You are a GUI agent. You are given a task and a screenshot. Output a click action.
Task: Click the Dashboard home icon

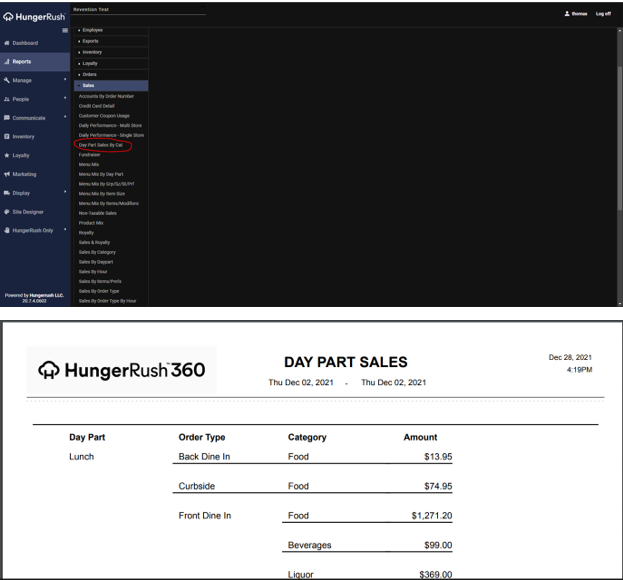tap(6, 43)
